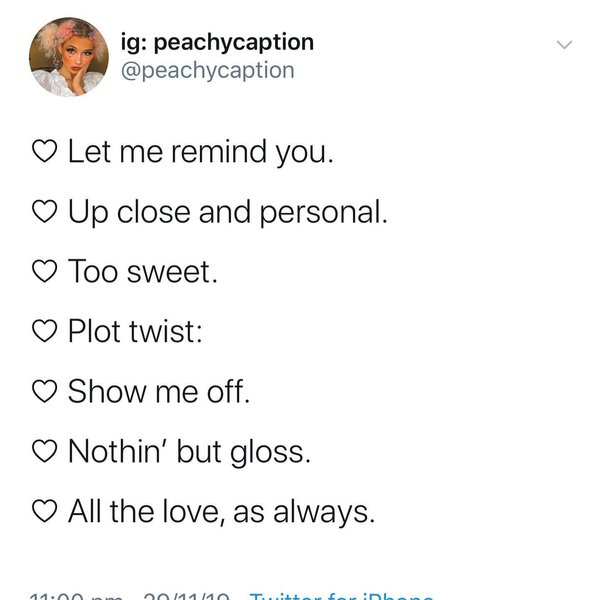
Task: Expand the tweet options chevron
Action: coord(564,45)
